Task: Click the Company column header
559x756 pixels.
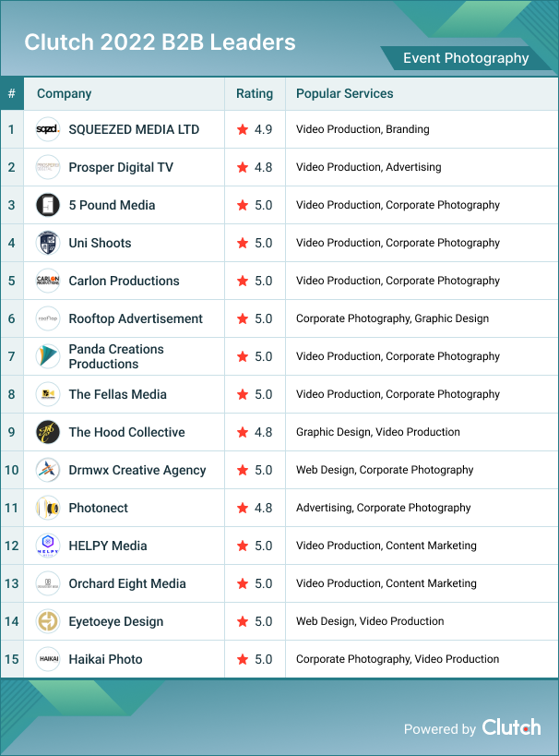Action: click(x=64, y=93)
